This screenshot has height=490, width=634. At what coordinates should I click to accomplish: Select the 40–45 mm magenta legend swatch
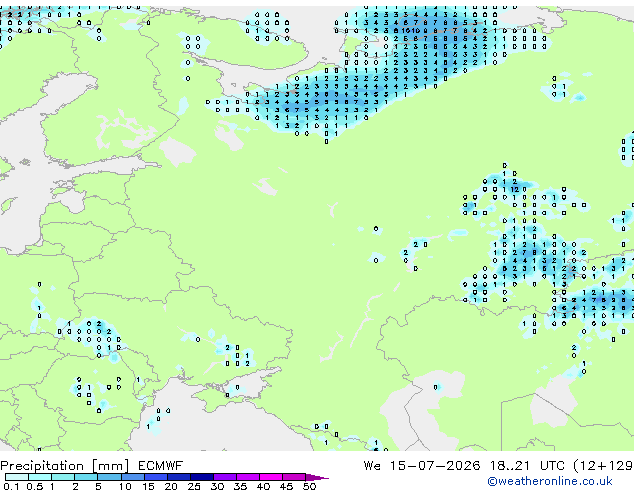(271, 477)
